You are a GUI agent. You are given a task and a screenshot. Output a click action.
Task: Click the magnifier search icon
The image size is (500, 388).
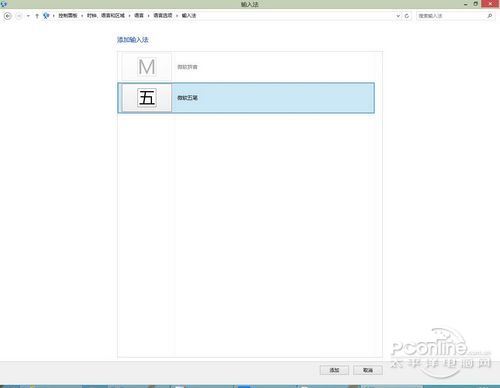(490, 16)
